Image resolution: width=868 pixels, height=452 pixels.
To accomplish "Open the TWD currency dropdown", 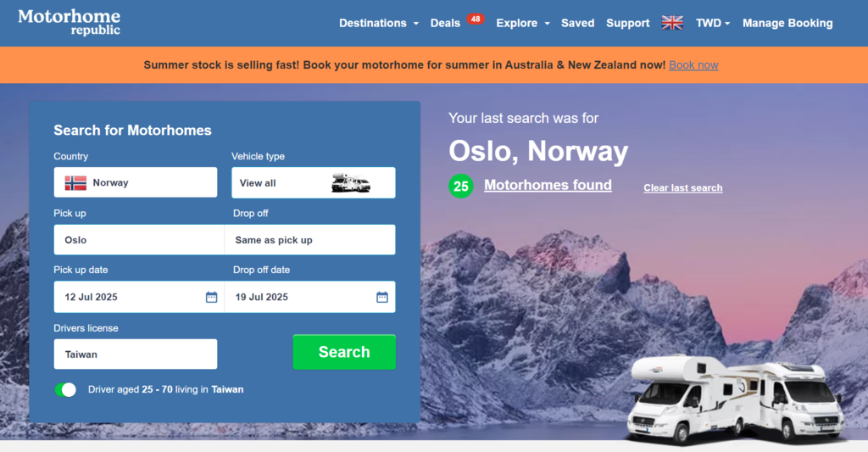I will [x=712, y=23].
